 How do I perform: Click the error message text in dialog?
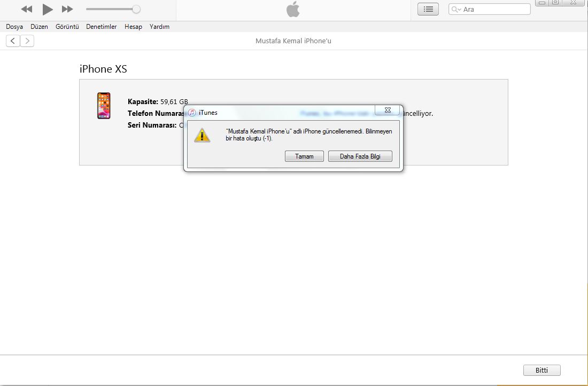pos(308,135)
